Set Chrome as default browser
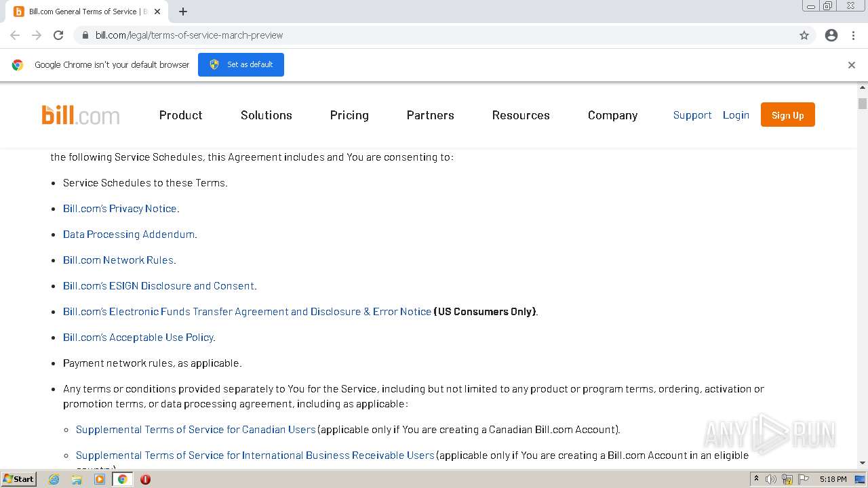 click(241, 64)
